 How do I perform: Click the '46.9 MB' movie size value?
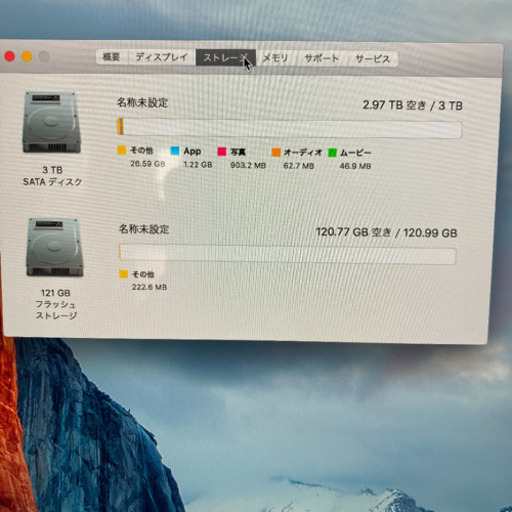(355, 166)
